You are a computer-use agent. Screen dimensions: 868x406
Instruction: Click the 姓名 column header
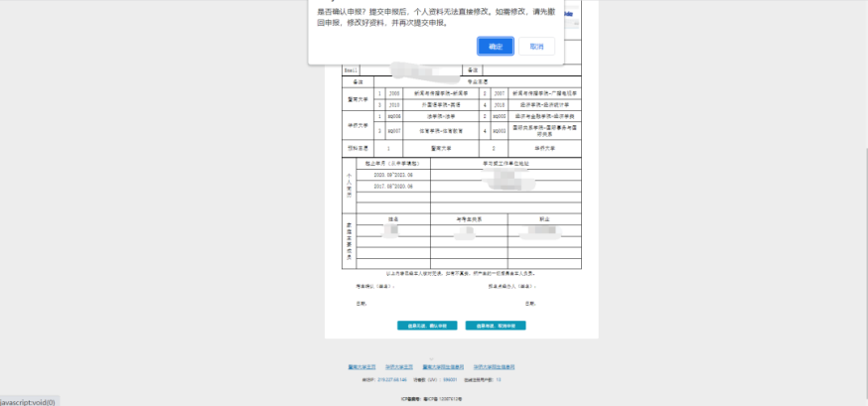[393, 219]
